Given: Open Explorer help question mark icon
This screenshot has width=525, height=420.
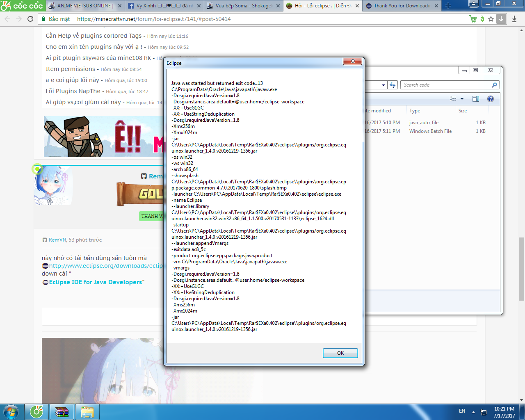Looking at the screenshot, I should [490, 99].
